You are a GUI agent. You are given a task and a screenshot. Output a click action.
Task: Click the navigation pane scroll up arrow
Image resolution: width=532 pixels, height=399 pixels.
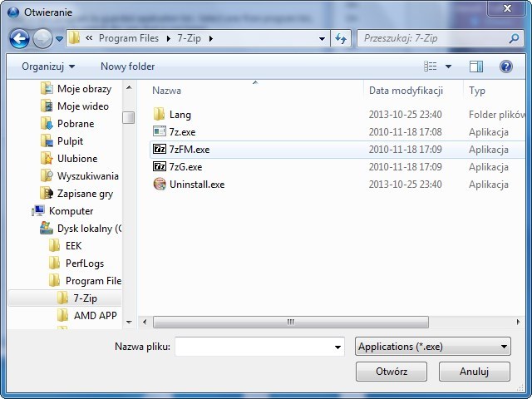pyautogui.click(x=129, y=88)
